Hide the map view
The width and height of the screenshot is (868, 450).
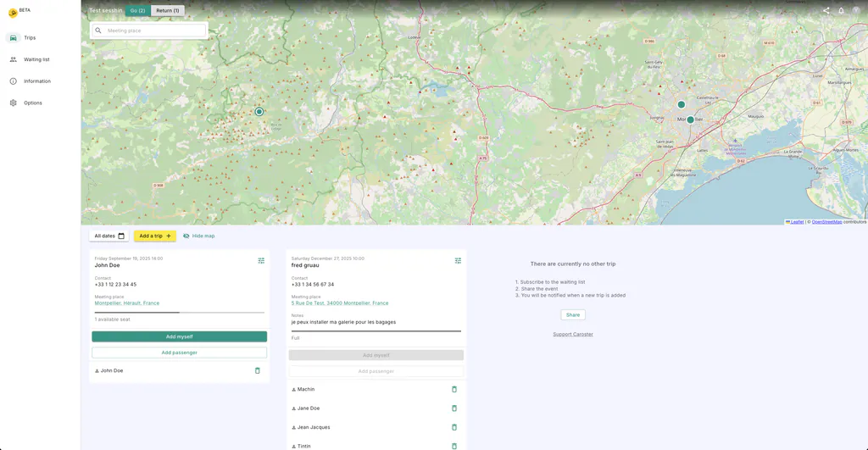pos(198,236)
